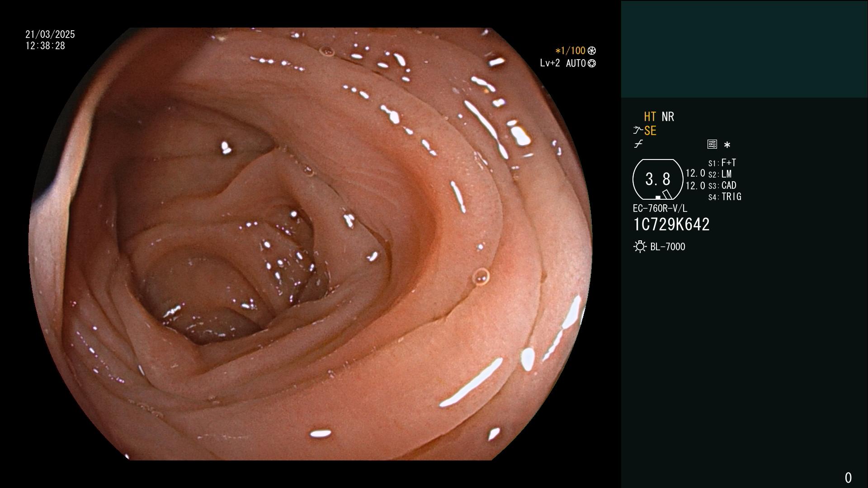
Task: Click the orange SE label
Action: click(650, 131)
